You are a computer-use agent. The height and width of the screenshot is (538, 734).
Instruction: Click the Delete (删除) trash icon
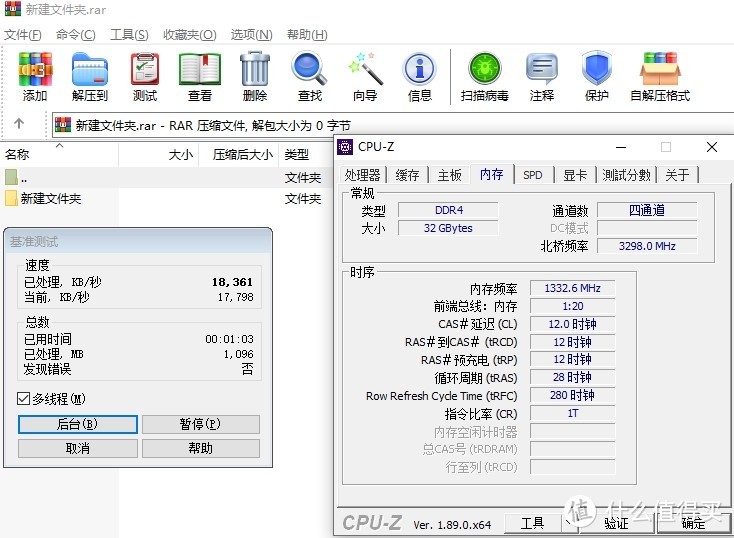pyautogui.click(x=255, y=69)
